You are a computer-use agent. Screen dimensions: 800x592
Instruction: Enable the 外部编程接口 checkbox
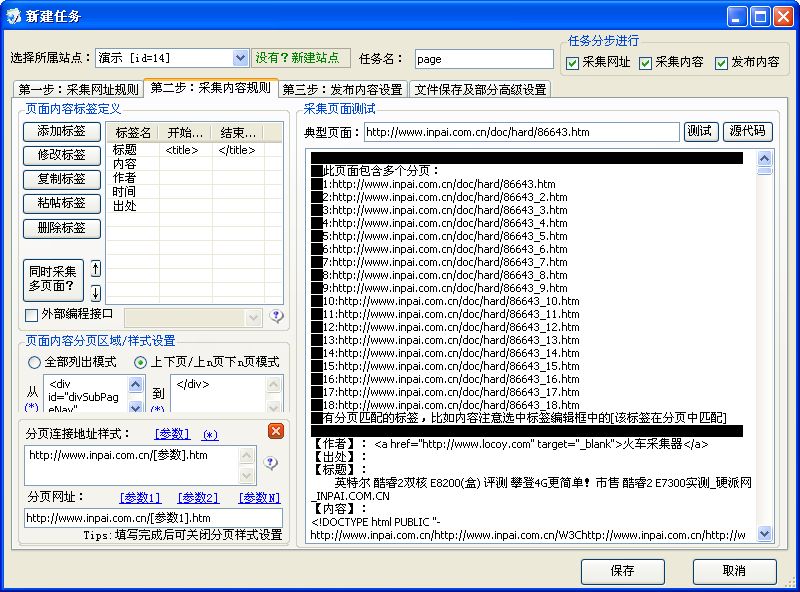[x=31, y=315]
